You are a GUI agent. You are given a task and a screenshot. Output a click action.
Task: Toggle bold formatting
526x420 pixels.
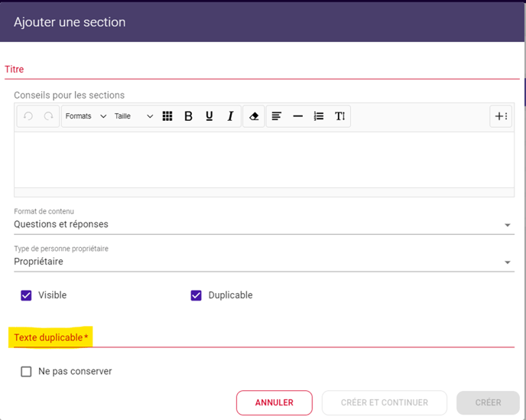pos(189,116)
